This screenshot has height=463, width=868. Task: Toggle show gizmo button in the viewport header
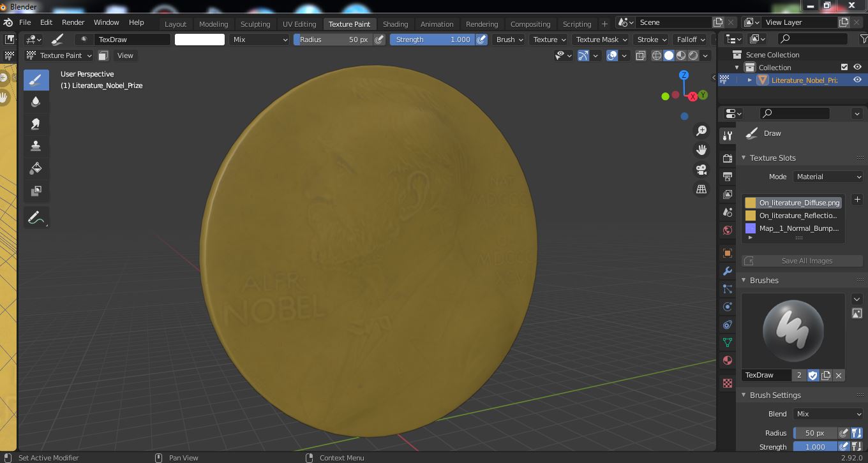[x=584, y=55]
